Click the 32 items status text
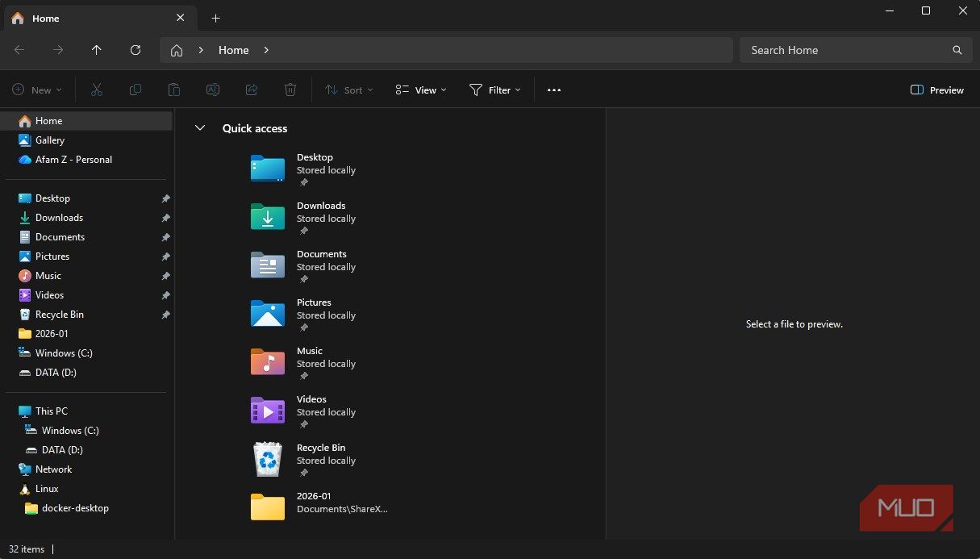980x559 pixels. [27, 549]
